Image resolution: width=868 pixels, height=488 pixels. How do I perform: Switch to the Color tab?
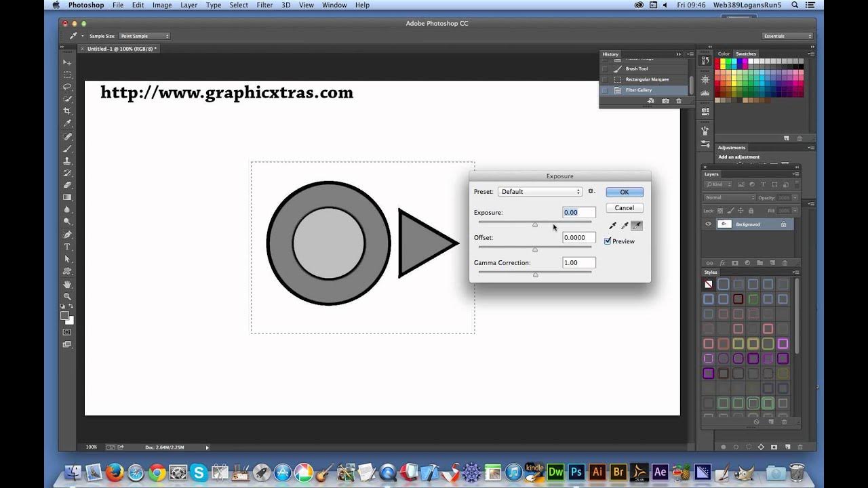[724, 54]
